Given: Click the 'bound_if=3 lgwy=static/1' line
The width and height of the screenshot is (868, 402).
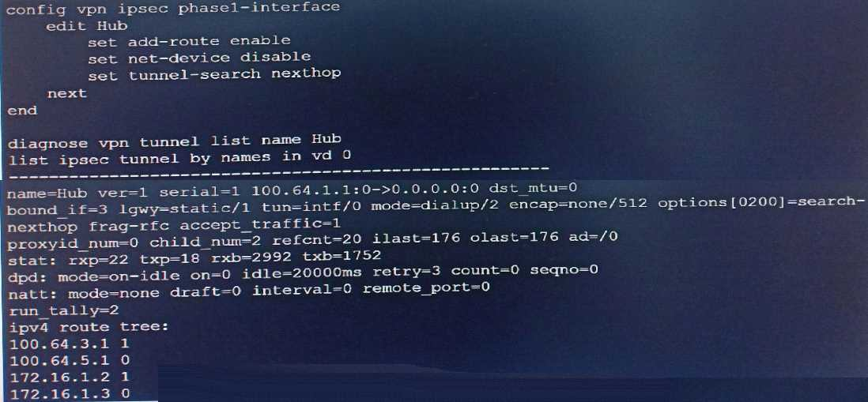Looking at the screenshot, I should 435,205.
